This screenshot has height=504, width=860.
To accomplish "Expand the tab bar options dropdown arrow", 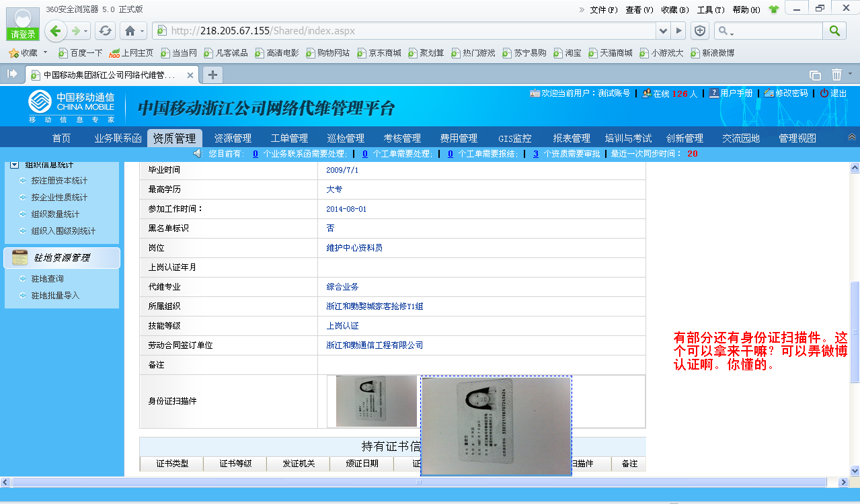I will click(x=851, y=74).
